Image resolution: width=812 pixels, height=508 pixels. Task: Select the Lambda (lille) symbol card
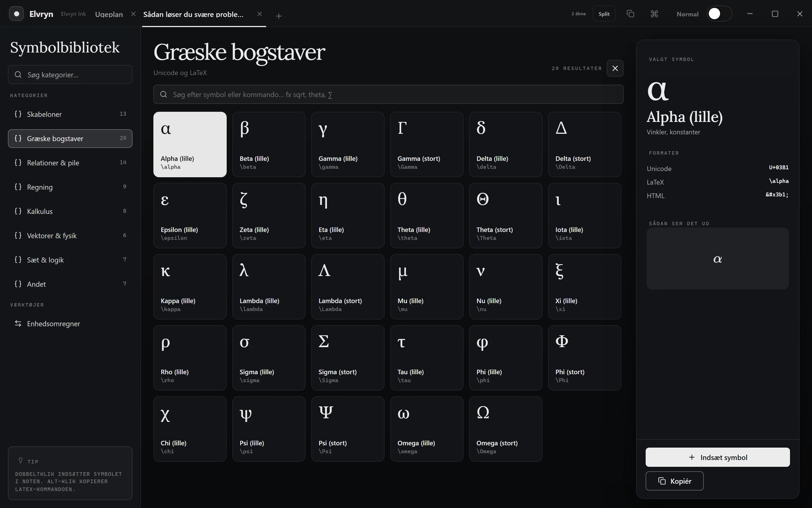coord(269,286)
